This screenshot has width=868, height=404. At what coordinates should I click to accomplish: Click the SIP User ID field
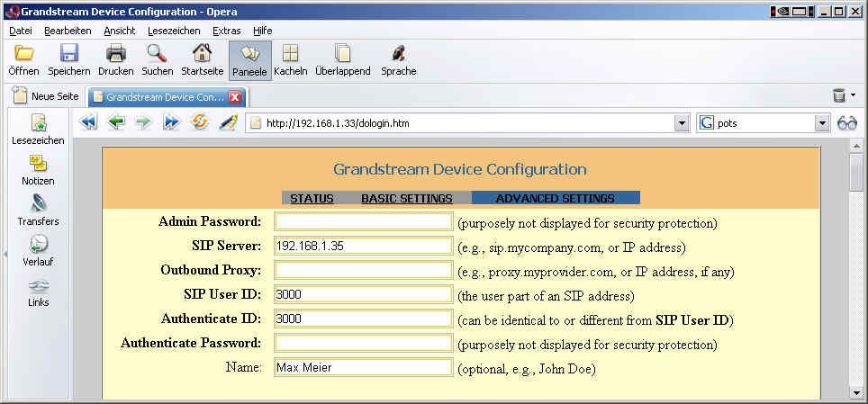coord(364,294)
